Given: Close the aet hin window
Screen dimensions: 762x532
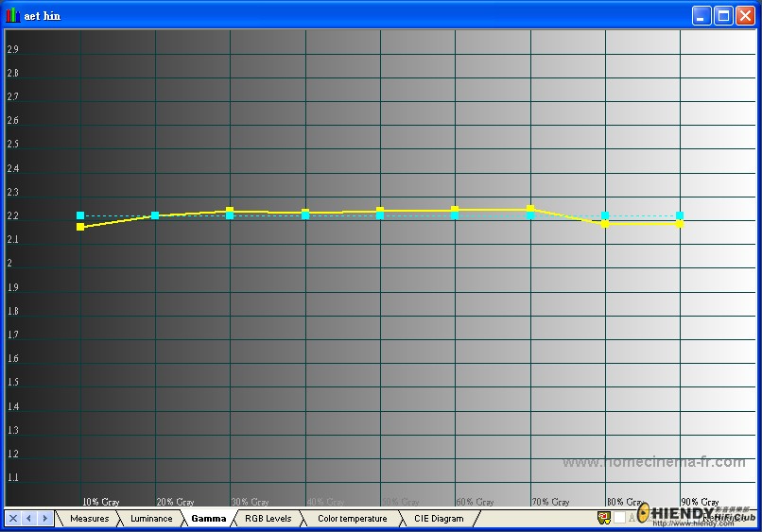Looking at the screenshot, I should pyautogui.click(x=745, y=16).
